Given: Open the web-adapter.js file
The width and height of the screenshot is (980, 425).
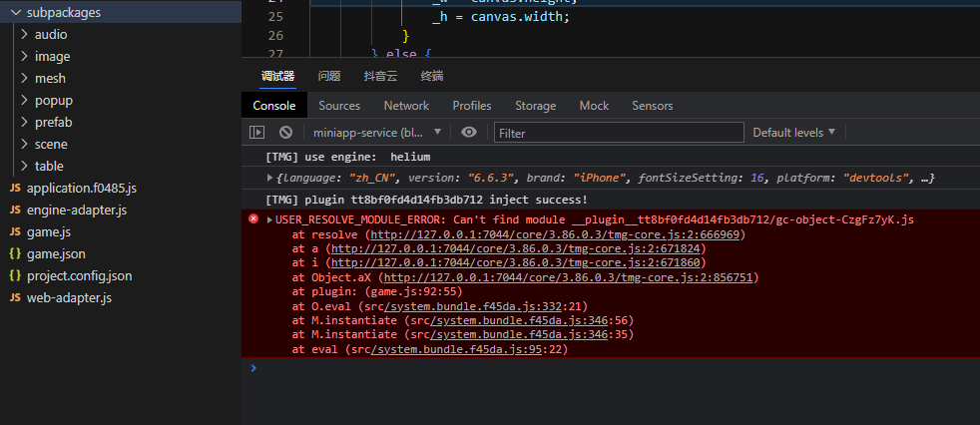Looking at the screenshot, I should tap(69, 297).
